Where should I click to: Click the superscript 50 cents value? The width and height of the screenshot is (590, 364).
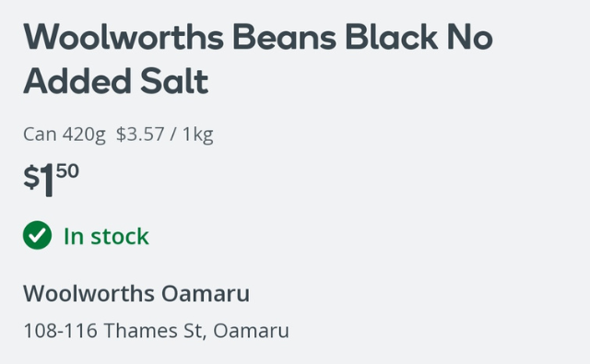(67, 170)
